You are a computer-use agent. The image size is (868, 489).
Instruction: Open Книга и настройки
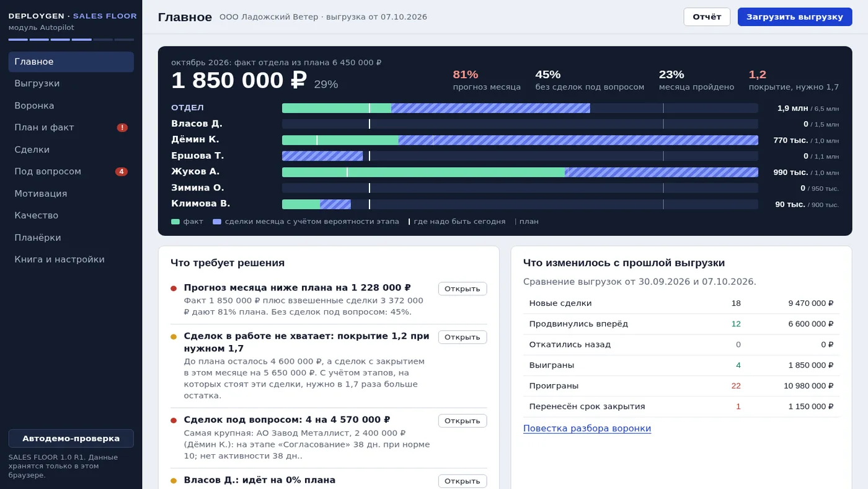coord(71,259)
